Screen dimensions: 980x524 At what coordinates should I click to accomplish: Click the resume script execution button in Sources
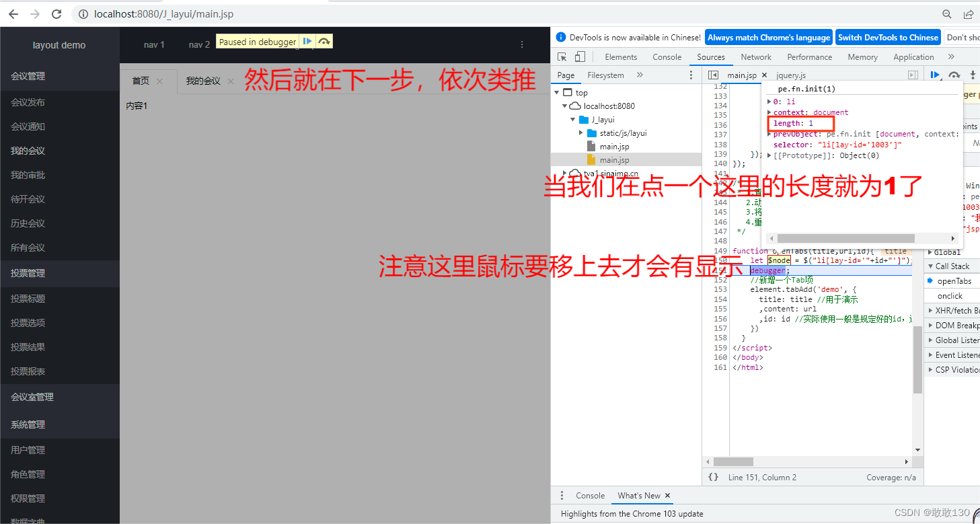pos(936,75)
